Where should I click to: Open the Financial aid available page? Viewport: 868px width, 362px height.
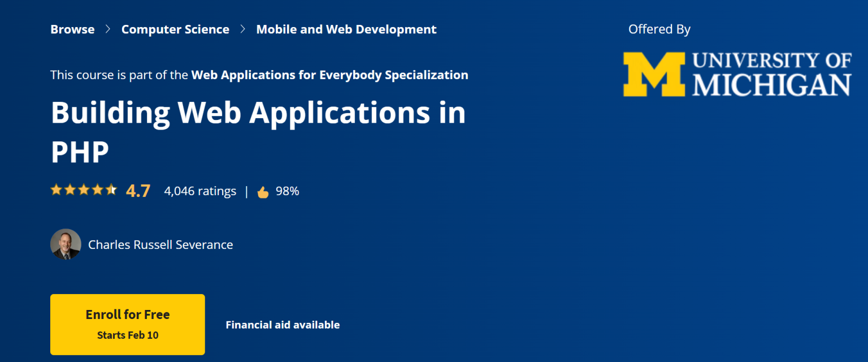(283, 325)
